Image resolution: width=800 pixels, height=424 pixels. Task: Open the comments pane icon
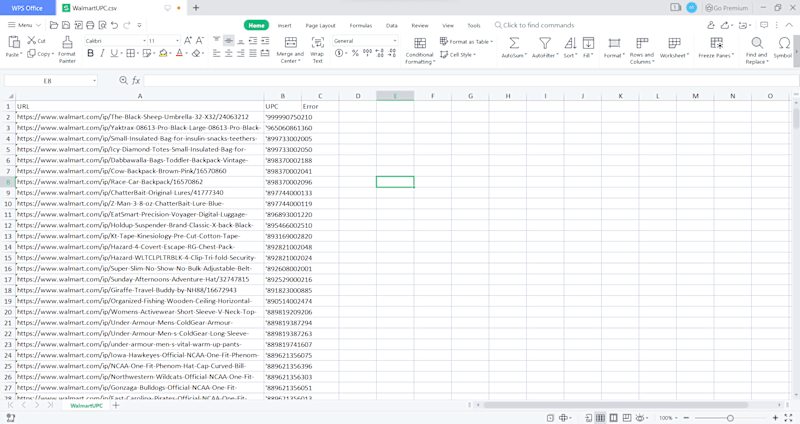point(764,25)
